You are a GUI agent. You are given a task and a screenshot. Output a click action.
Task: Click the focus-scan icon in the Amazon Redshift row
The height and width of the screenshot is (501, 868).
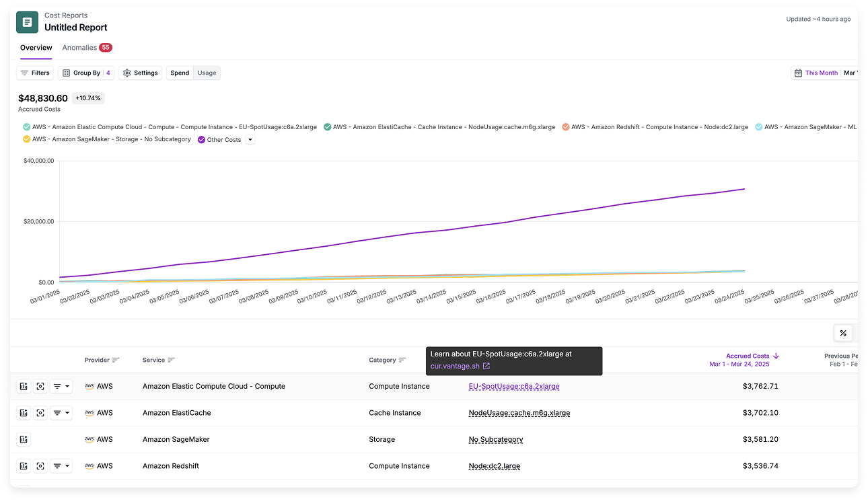(40, 465)
